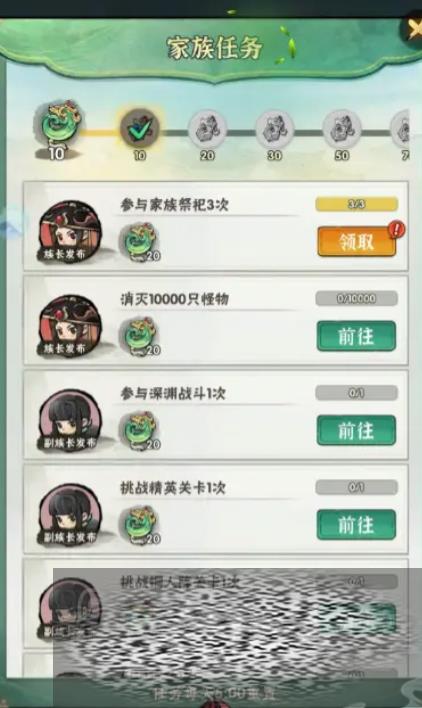Click 前往 for the 消灭10000只怪物 task
Screen dimensions: 422x708
(x=357, y=336)
